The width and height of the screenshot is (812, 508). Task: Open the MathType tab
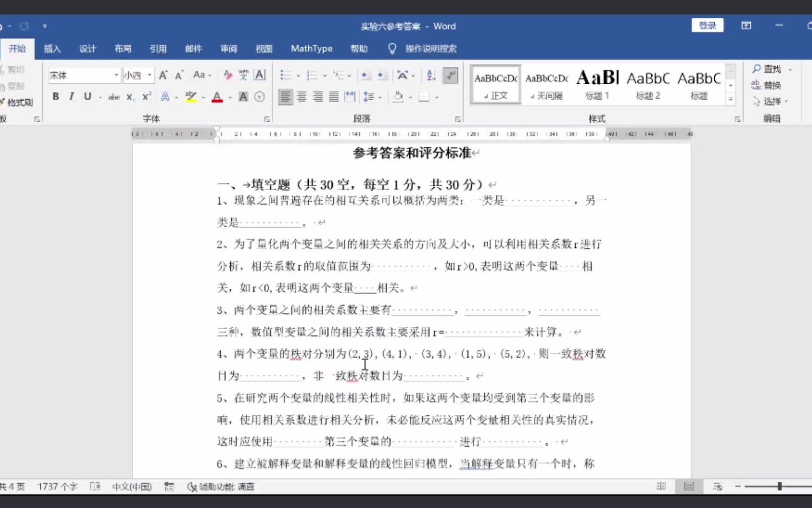[x=312, y=48]
